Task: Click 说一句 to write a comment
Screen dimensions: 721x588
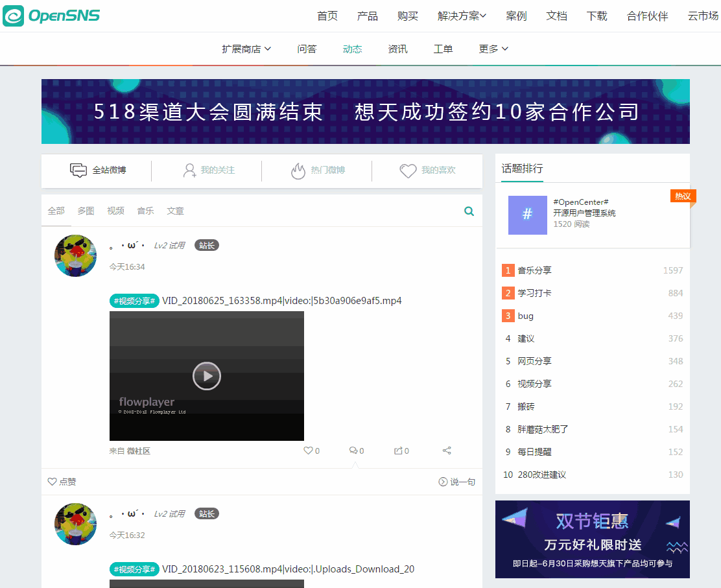Action: (x=456, y=482)
